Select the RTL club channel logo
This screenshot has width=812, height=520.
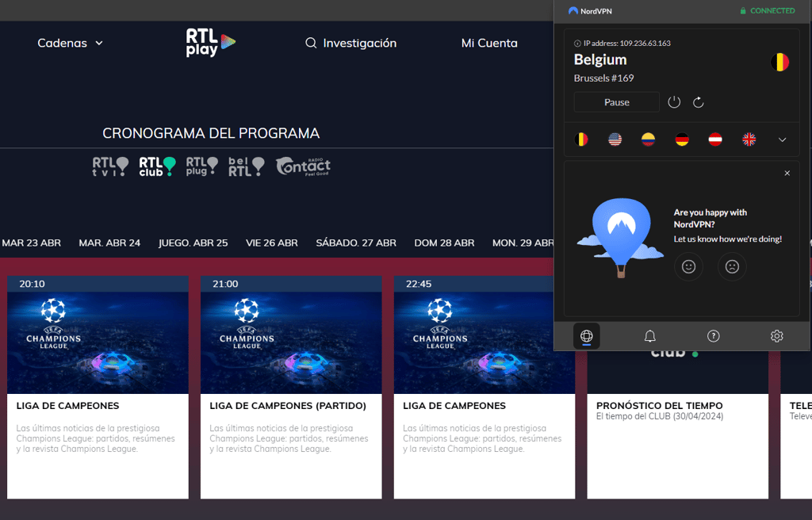(157, 166)
